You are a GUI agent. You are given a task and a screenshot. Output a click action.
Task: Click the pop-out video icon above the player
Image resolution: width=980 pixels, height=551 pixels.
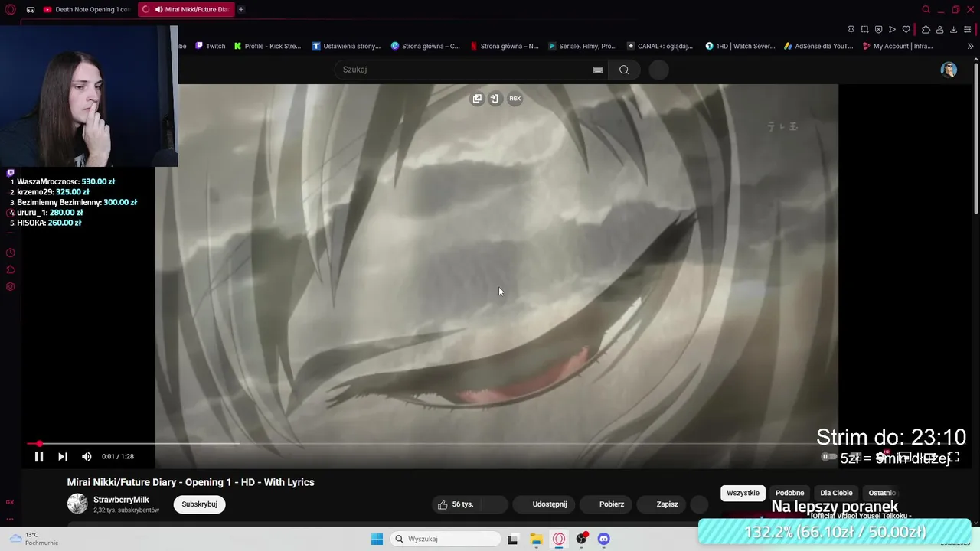click(477, 98)
